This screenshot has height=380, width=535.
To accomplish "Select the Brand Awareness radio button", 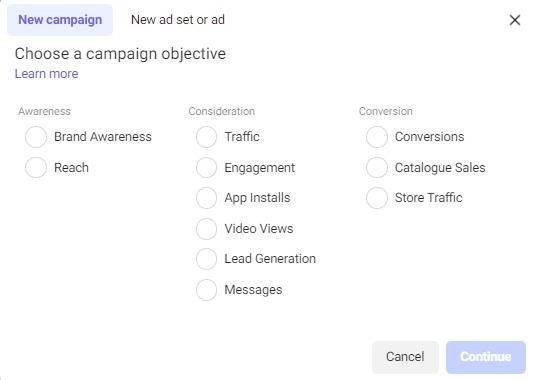I will pyautogui.click(x=36, y=137).
